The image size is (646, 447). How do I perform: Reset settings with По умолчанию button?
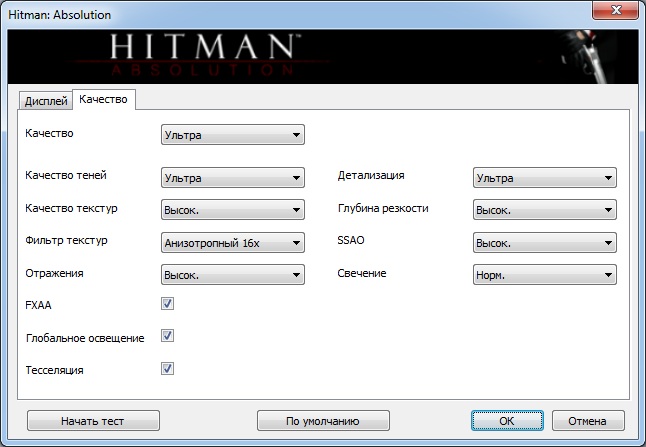point(323,421)
